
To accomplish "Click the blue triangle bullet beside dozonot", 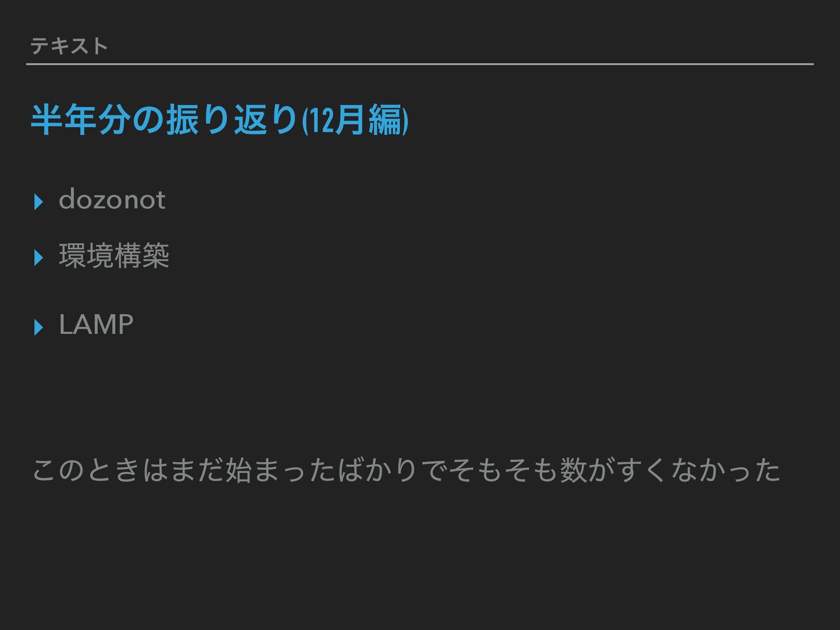I will [38, 202].
